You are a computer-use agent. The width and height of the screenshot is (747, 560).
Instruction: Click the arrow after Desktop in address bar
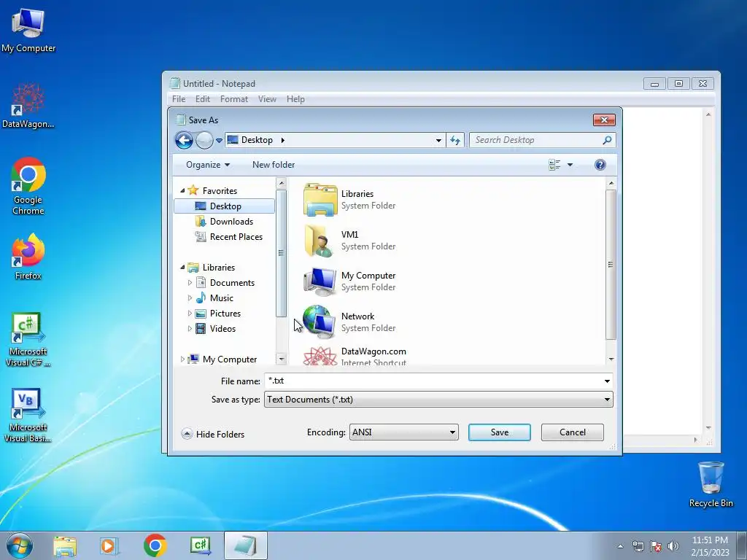[282, 140]
